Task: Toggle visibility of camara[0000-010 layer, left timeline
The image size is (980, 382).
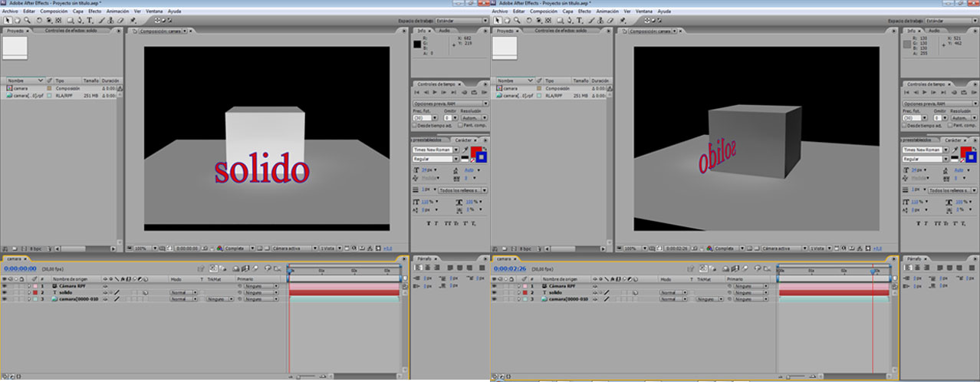Action: 4,299
